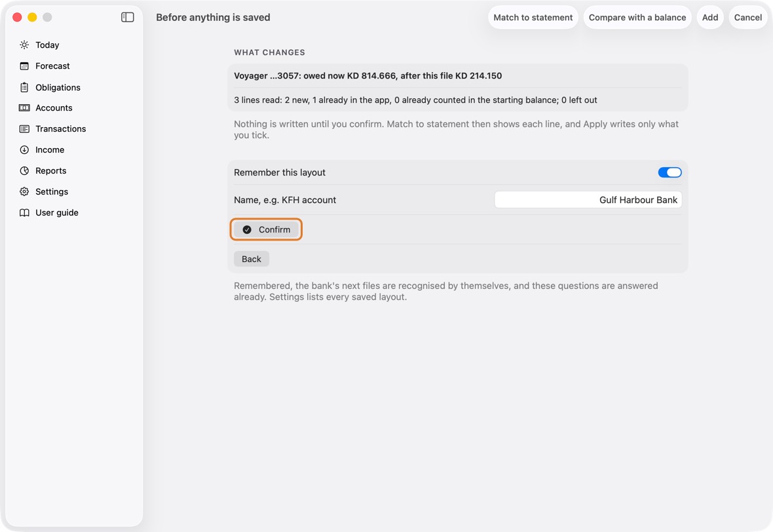The height and width of the screenshot is (532, 773).
Task: Click the 'Remembered, the bank's next files' note
Action: (445, 292)
